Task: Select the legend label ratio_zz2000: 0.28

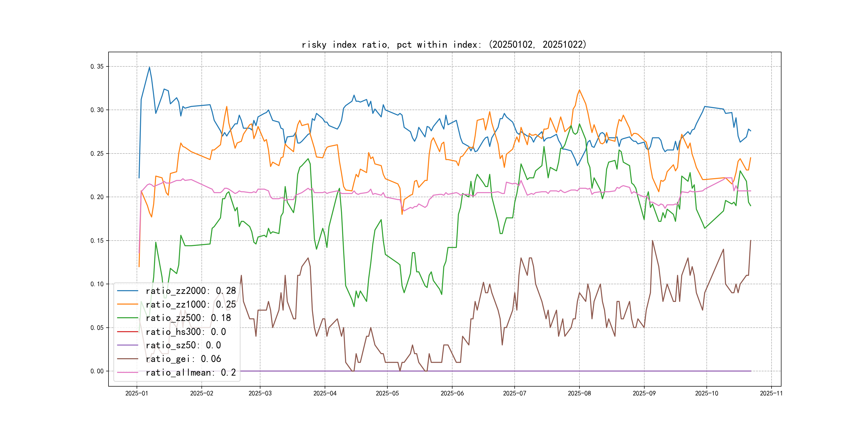Action: pyautogui.click(x=191, y=290)
